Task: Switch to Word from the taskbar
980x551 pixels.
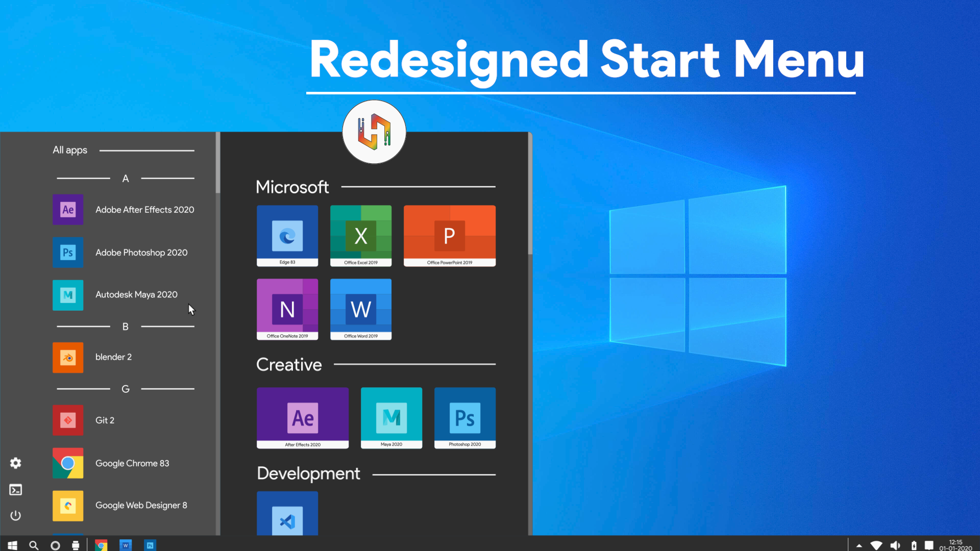Action: pyautogui.click(x=126, y=545)
